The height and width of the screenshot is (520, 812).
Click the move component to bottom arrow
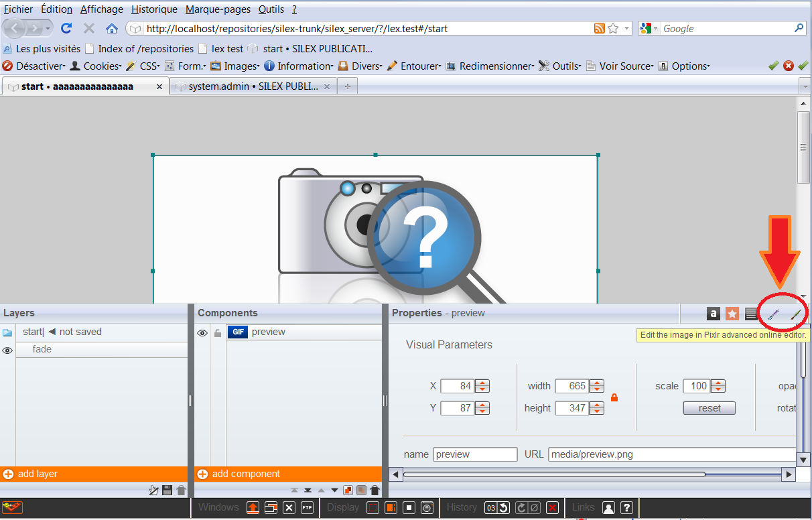point(308,491)
